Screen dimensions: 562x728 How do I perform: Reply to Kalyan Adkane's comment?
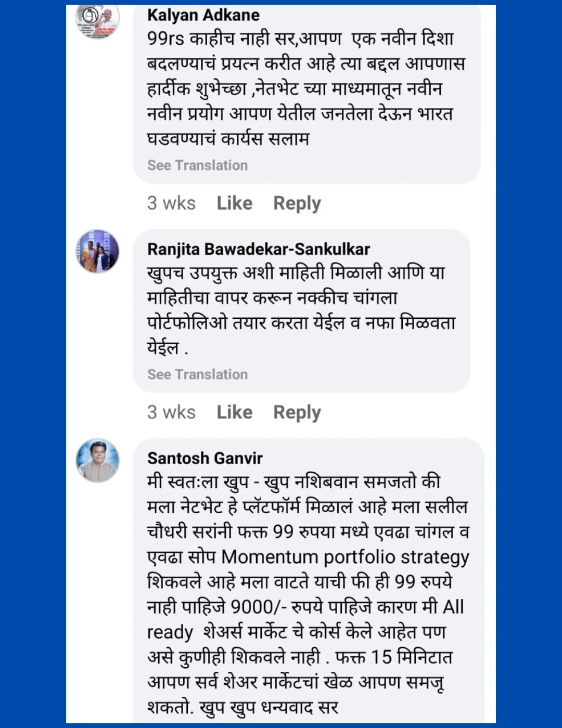(297, 203)
